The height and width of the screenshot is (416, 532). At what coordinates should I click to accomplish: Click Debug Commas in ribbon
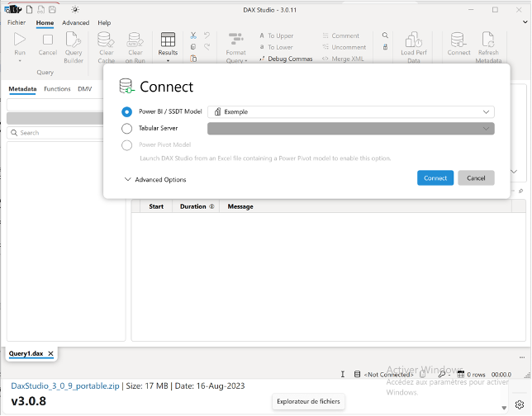pyautogui.click(x=286, y=59)
